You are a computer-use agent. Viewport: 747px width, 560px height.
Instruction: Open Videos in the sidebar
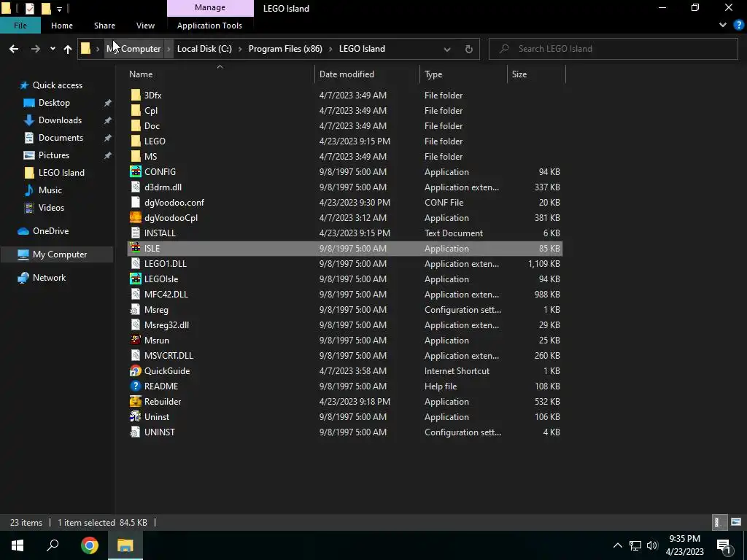point(51,208)
